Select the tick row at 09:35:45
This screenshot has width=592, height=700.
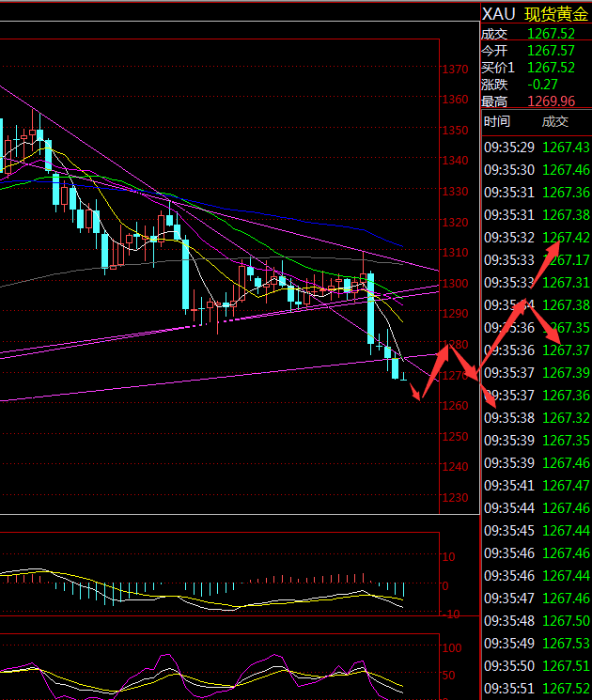tap(537, 530)
